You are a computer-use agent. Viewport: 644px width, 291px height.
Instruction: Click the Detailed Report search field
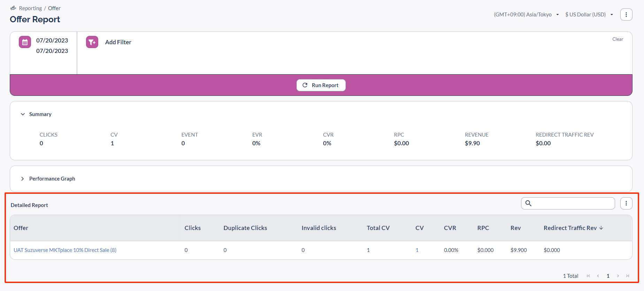tap(573, 203)
